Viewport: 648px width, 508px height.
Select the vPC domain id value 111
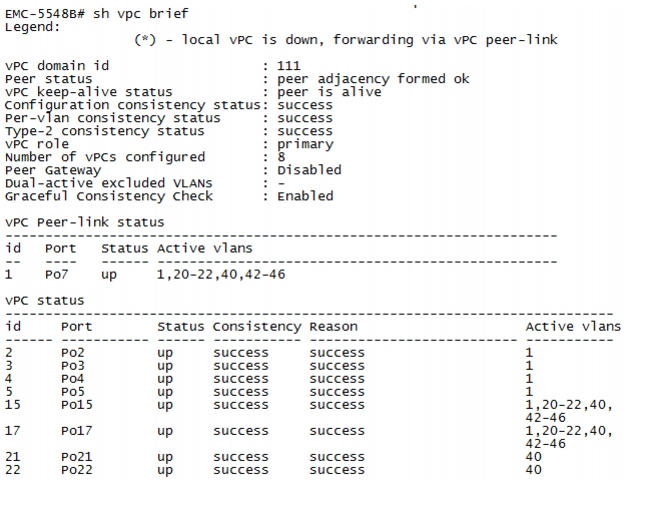[288, 65]
